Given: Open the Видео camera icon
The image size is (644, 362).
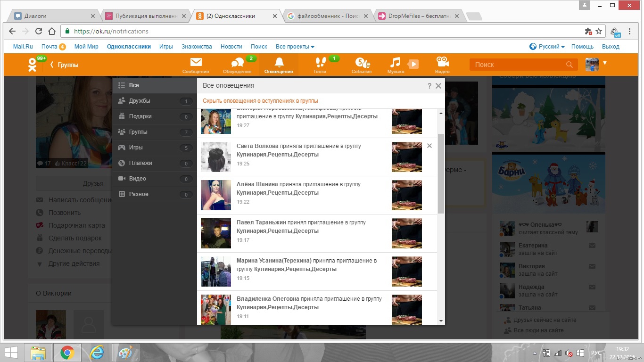Looking at the screenshot, I should click(442, 62).
